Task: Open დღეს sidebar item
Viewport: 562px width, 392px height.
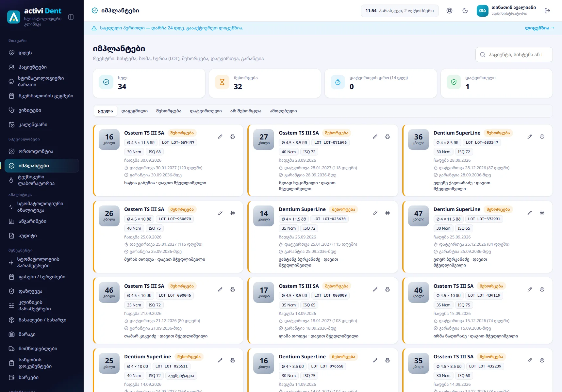Action: click(42, 53)
